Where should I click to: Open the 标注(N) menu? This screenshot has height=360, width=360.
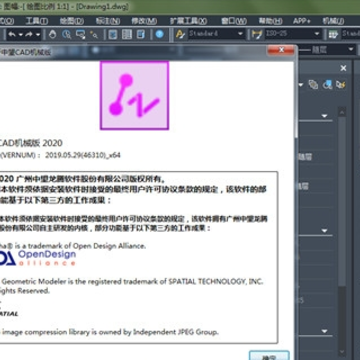[108, 21]
